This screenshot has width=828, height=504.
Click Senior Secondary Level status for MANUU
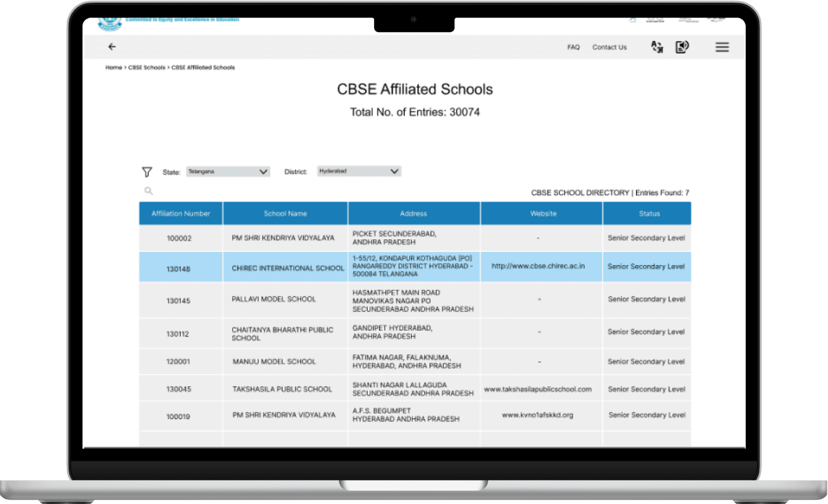(x=646, y=362)
